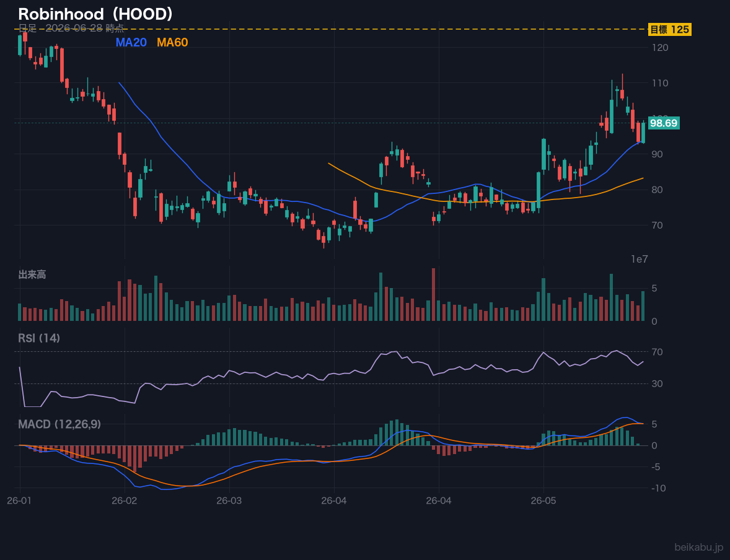Click the 目標 125 target price tag
Image resolution: width=730 pixels, height=560 pixels.
click(x=669, y=29)
